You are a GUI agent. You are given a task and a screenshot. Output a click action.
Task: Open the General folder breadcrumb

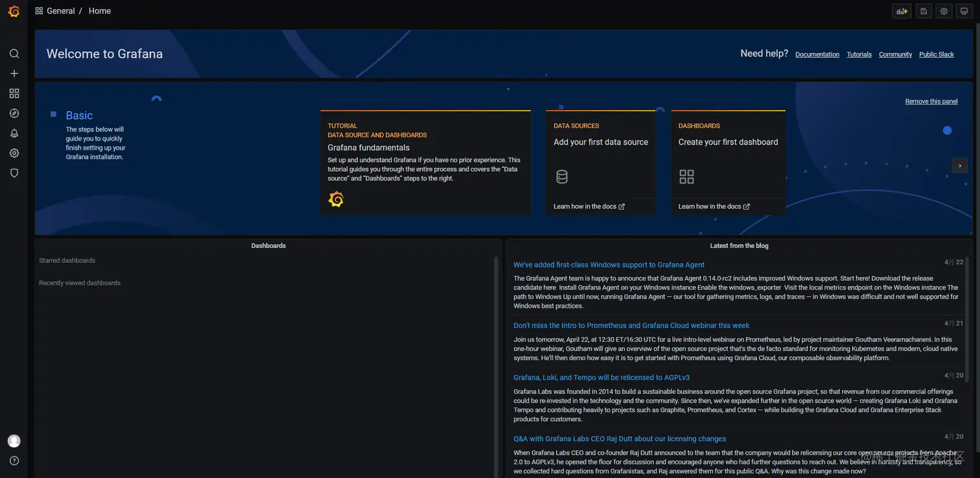61,11
